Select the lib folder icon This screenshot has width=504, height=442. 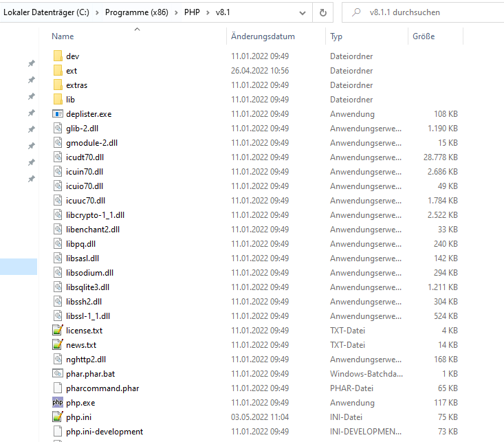pos(58,99)
